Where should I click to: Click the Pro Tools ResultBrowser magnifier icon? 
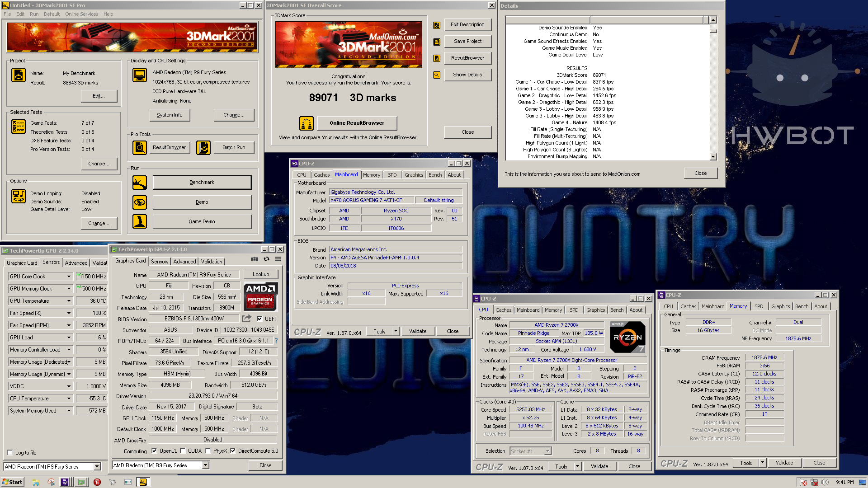coord(140,147)
